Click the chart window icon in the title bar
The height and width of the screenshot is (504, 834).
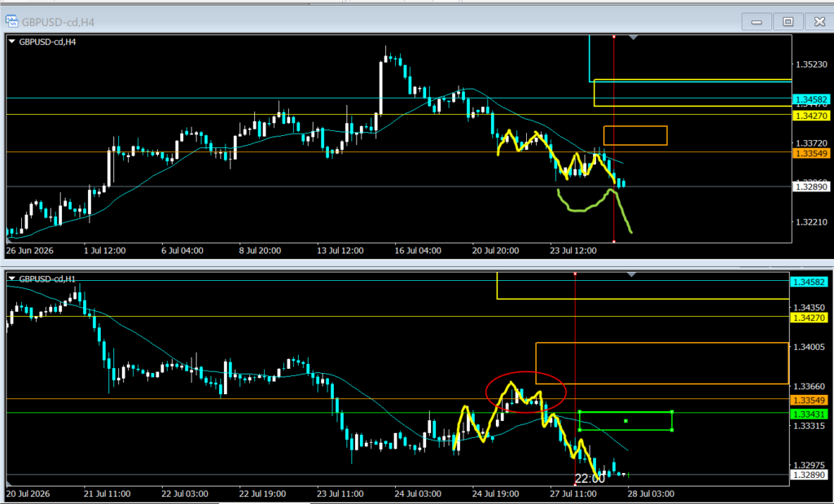pyautogui.click(x=11, y=22)
